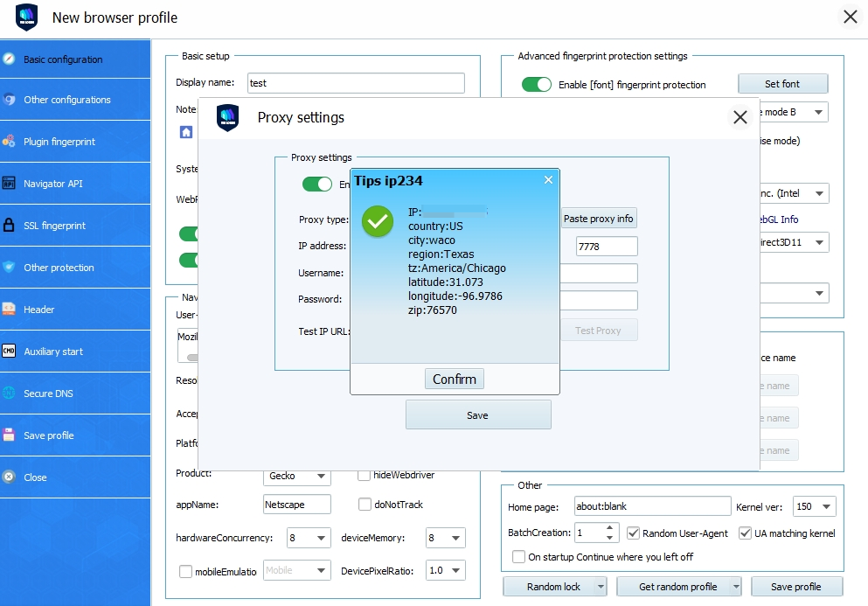Open the Product Gecko dropdown
This screenshot has width=868, height=606.
coord(296,476)
